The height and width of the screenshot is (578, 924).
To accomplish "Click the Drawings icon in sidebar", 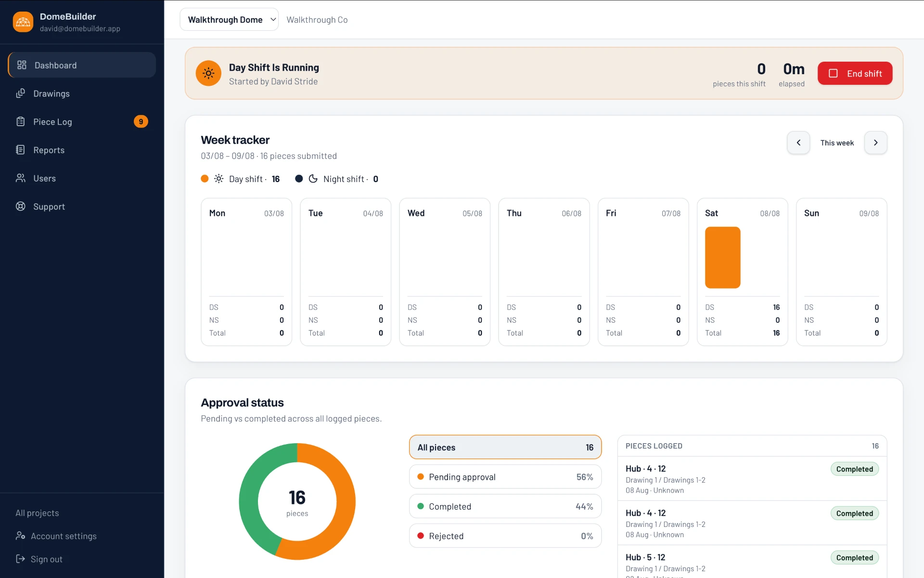I will click(20, 93).
